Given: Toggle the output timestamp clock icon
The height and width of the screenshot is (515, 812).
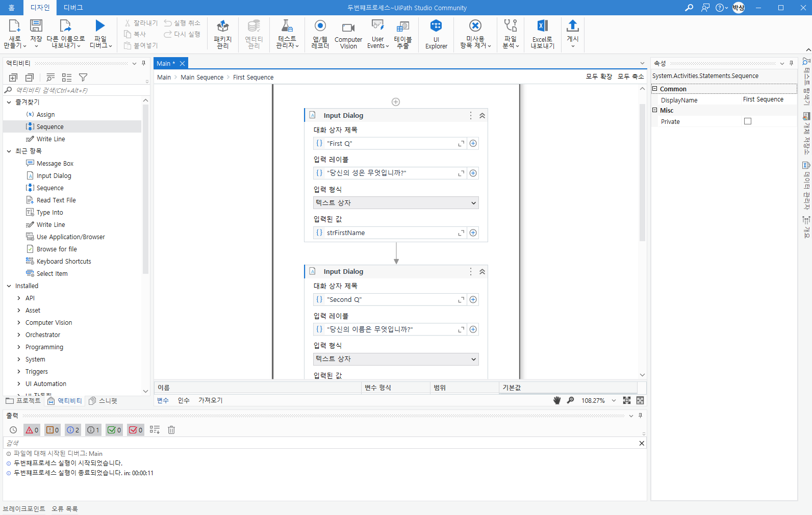Looking at the screenshot, I should 13,430.
